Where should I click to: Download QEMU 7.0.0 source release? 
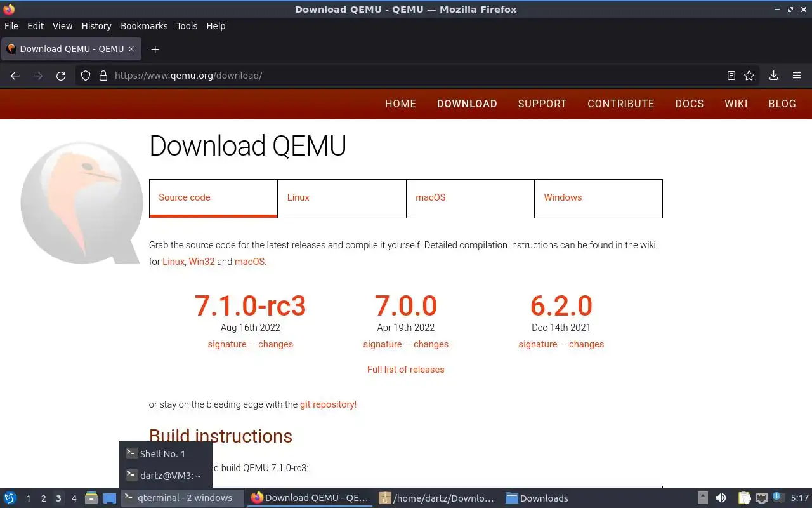tap(406, 305)
